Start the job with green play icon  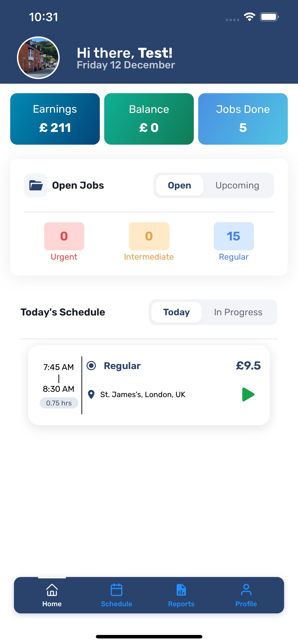coord(248,395)
